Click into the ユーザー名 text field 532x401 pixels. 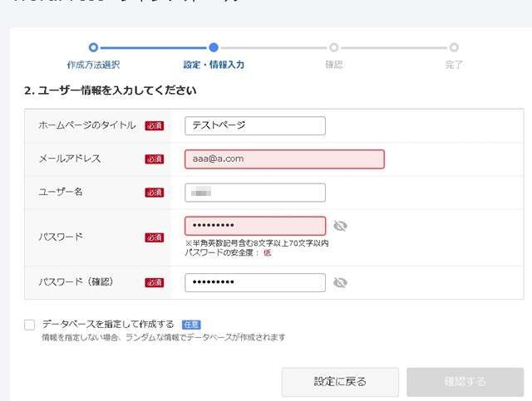click(x=254, y=193)
